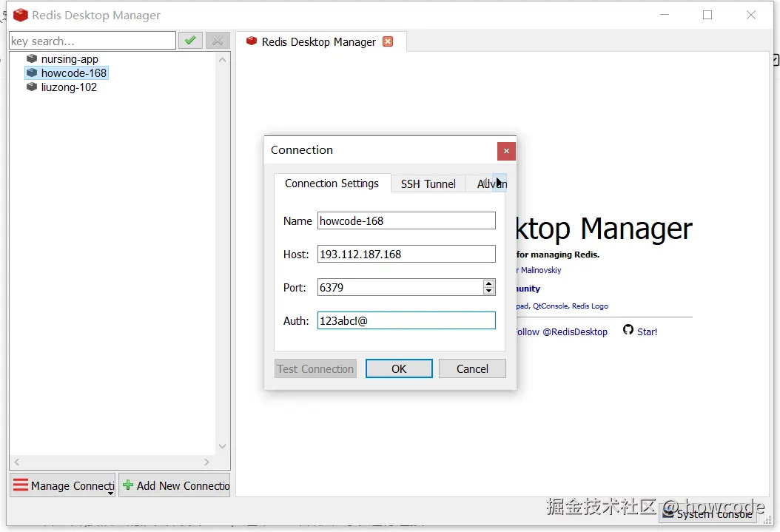The width and height of the screenshot is (780, 532).
Task: Click the key search input box
Action: click(93, 41)
